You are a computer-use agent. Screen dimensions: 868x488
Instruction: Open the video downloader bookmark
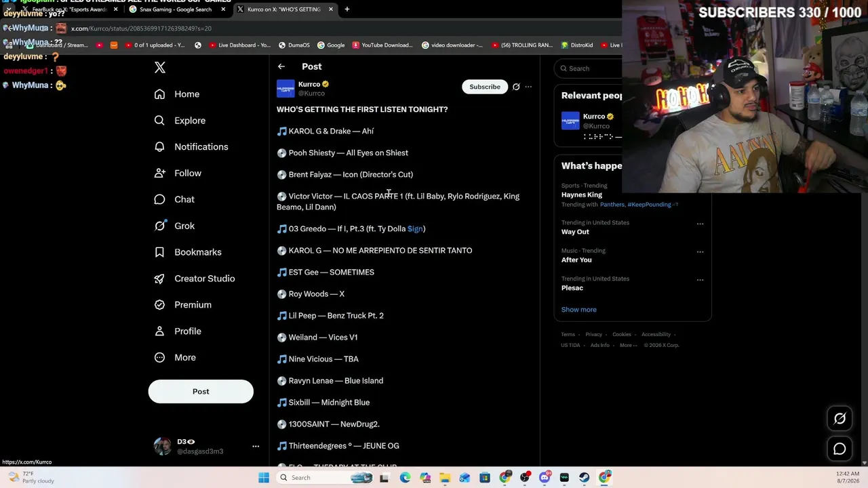(x=452, y=45)
